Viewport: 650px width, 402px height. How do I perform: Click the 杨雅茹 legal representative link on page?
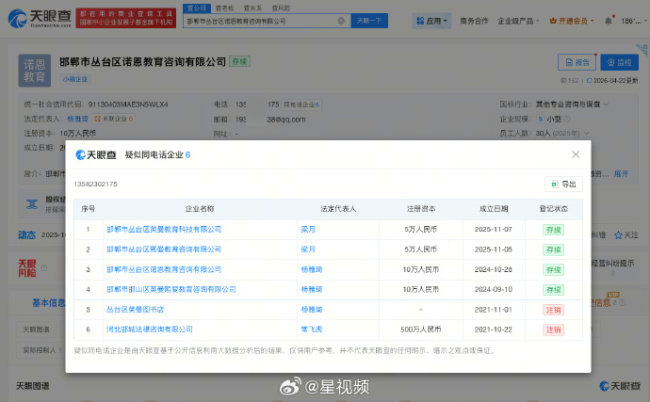coord(78,119)
